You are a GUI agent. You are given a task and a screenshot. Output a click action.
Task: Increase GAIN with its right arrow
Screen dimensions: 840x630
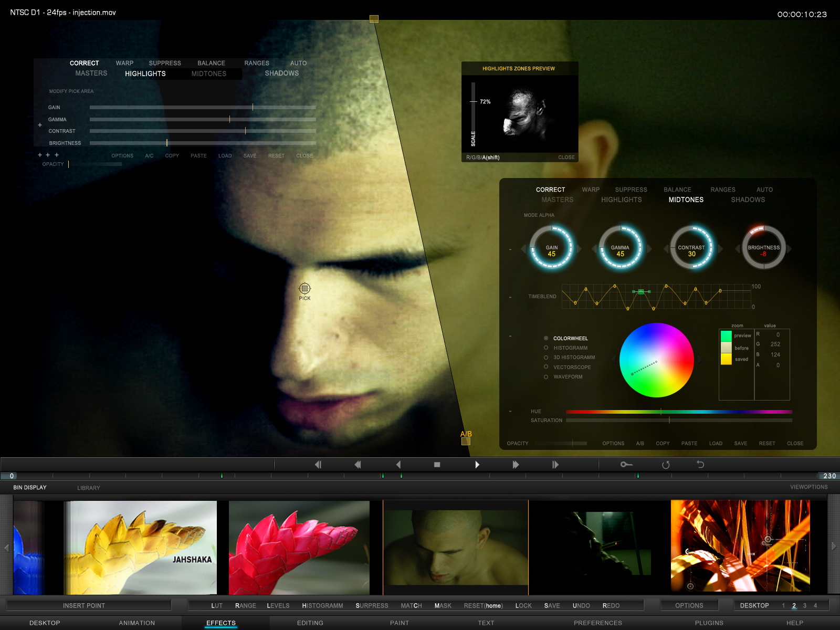[x=579, y=249]
